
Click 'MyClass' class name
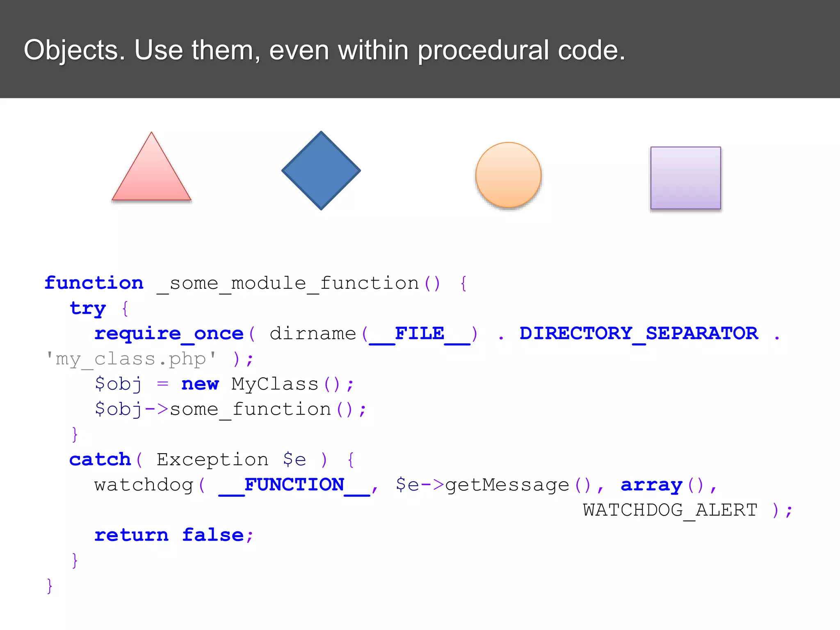[x=275, y=384]
